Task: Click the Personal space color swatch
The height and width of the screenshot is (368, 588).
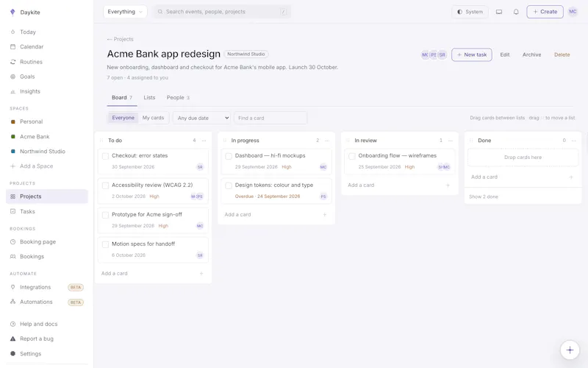Action: tap(12, 121)
